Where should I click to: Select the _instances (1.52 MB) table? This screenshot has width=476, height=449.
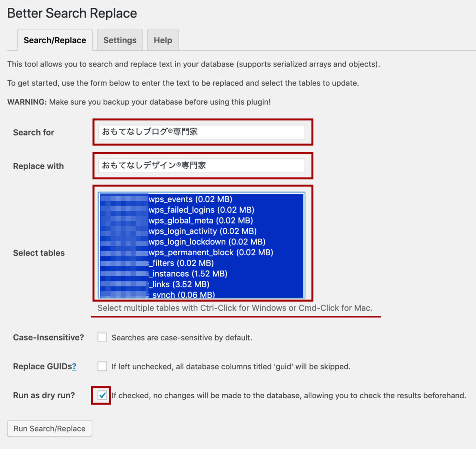(x=189, y=274)
